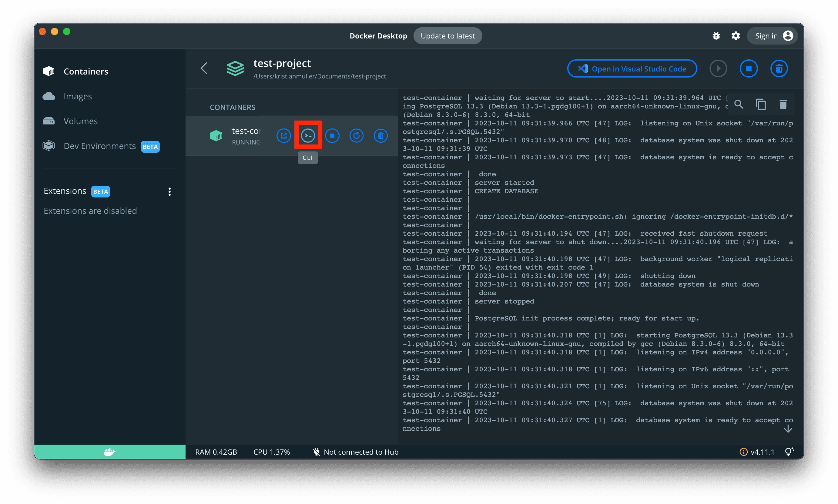
Task: Open the Volumes section in sidebar
Action: (81, 121)
